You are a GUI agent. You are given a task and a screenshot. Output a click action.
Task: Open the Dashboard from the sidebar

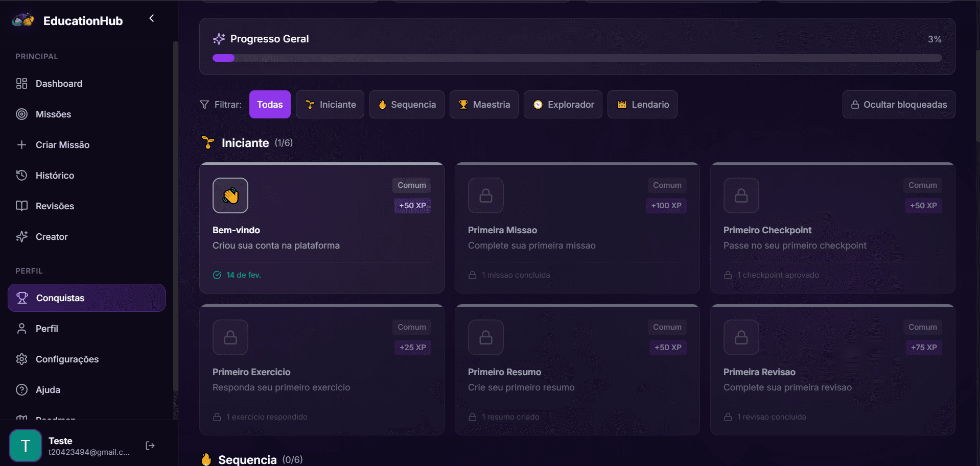click(59, 83)
